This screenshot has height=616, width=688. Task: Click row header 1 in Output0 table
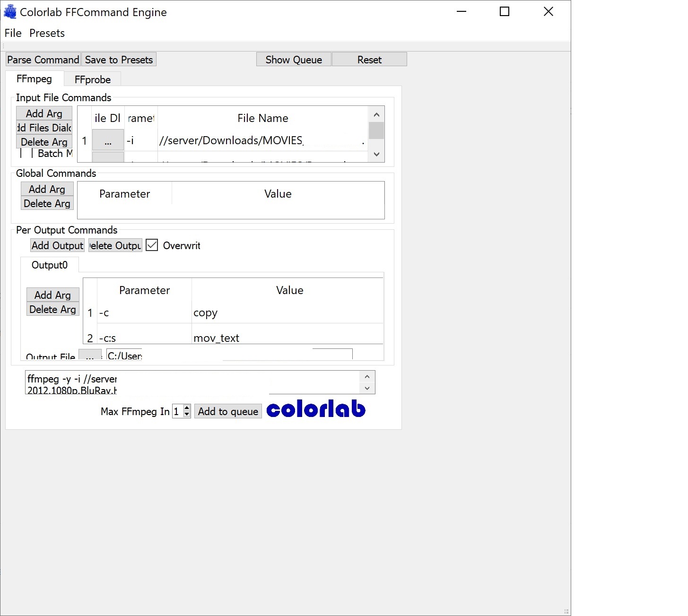click(90, 312)
